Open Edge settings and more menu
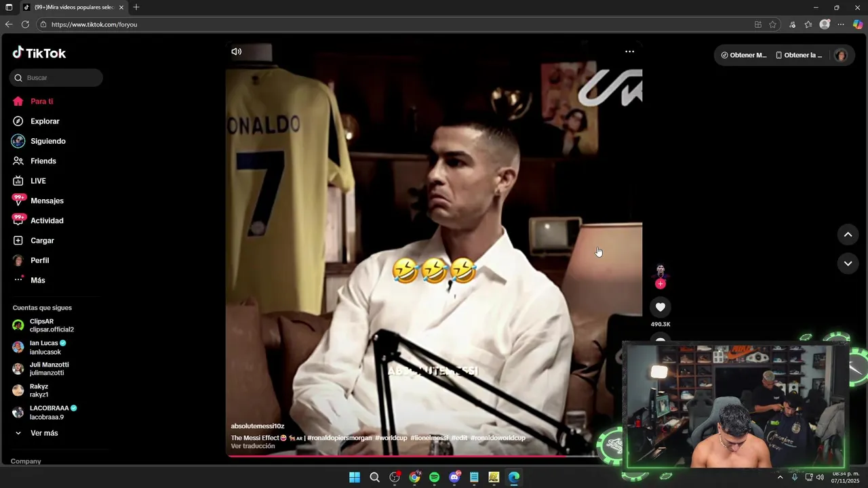868x488 pixels. pos(841,24)
